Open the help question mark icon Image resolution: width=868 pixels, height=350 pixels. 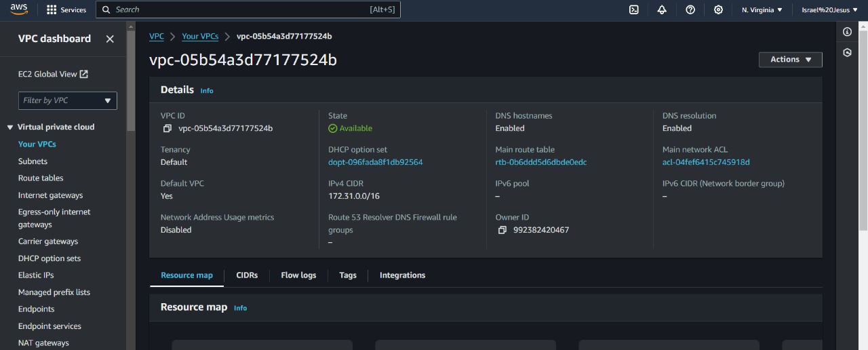(690, 9)
